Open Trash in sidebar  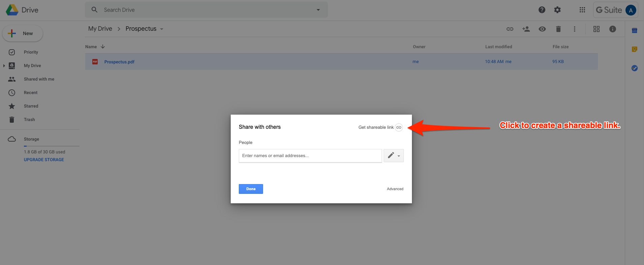pos(29,119)
